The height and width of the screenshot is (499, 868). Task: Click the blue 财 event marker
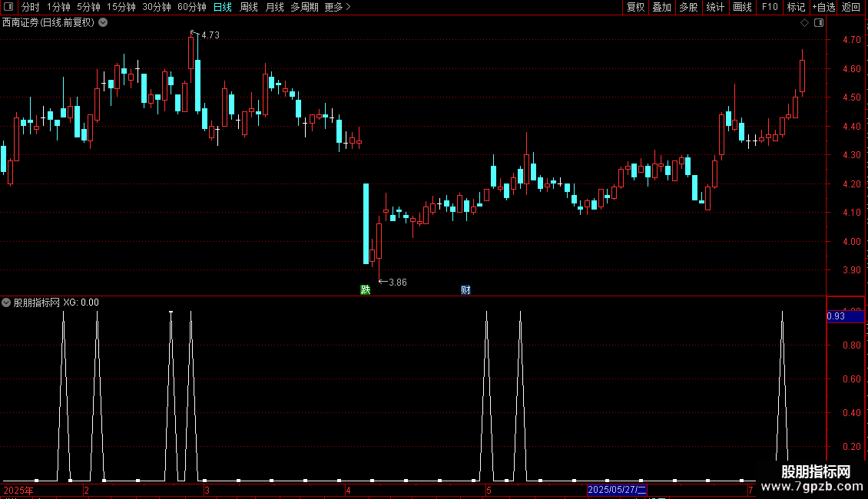pyautogui.click(x=465, y=290)
